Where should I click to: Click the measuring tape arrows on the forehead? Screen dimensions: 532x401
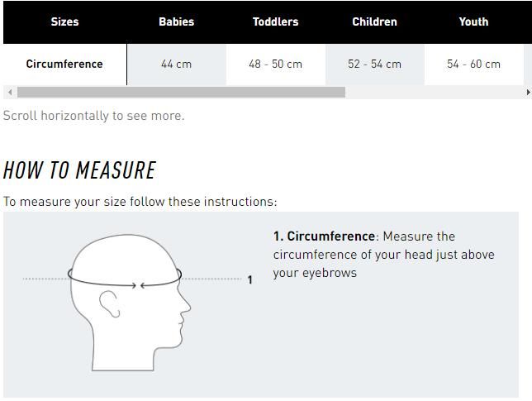[139, 285]
